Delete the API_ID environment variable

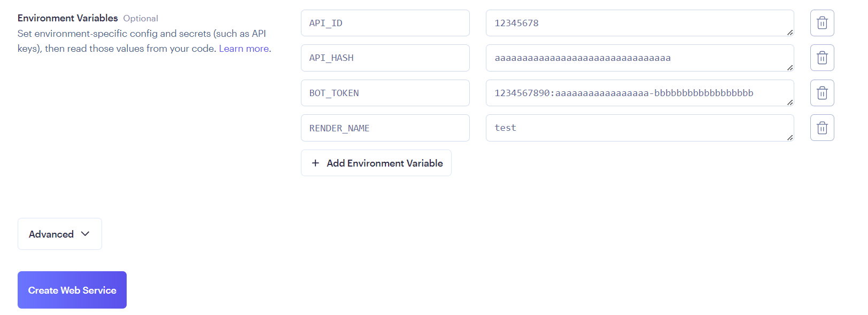point(821,23)
